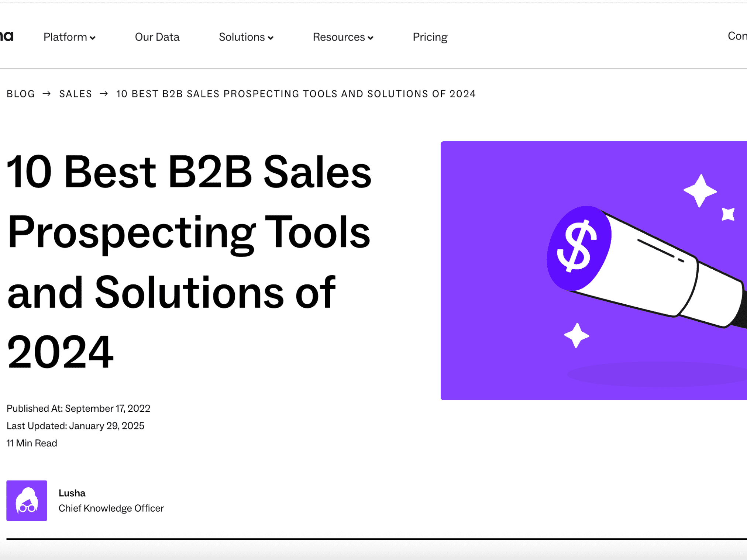Click the Lusha author name
747x560 pixels.
pyautogui.click(x=72, y=493)
